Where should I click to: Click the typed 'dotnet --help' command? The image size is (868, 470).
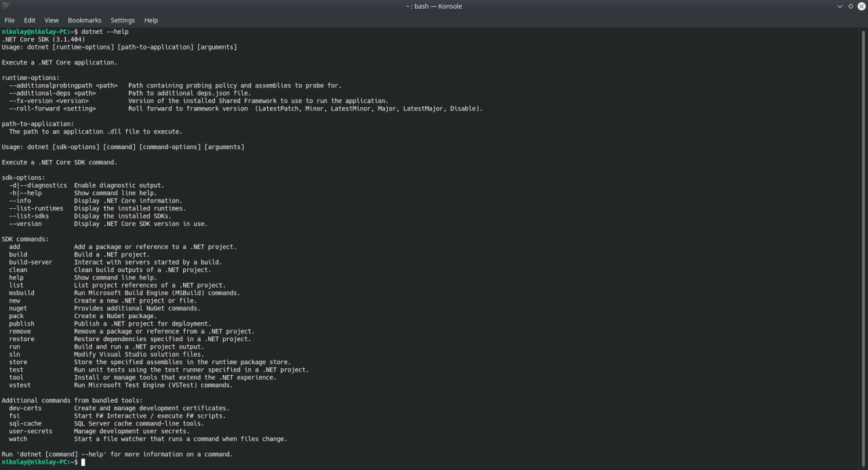pyautogui.click(x=104, y=32)
